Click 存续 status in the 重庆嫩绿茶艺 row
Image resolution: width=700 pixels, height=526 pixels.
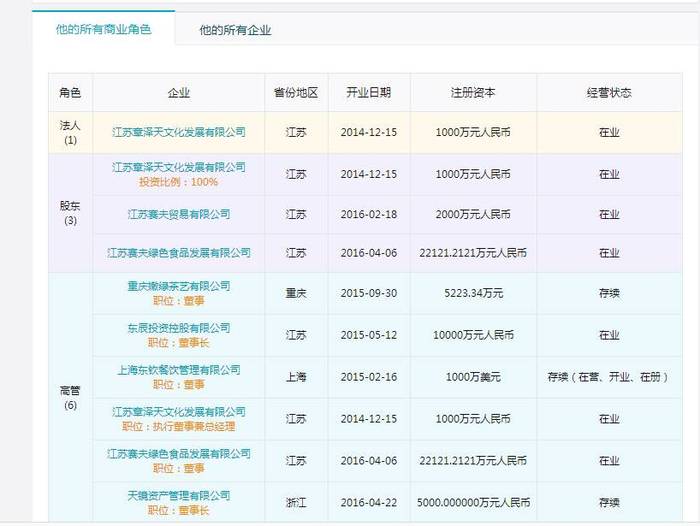pos(609,293)
